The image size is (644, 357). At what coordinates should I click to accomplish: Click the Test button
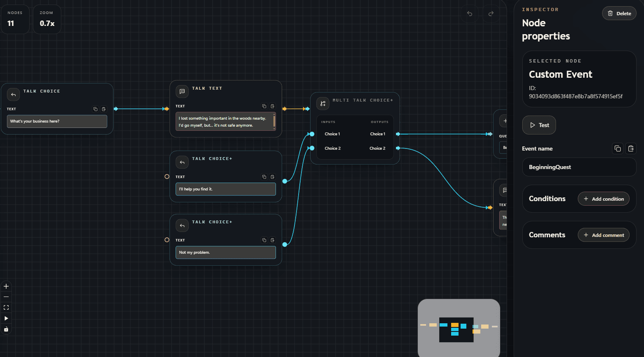539,125
